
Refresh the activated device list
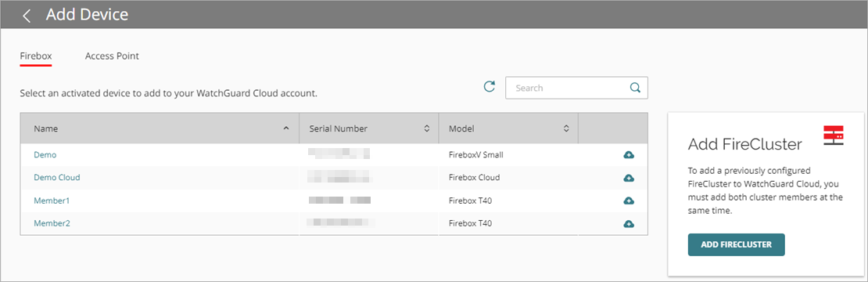click(490, 86)
